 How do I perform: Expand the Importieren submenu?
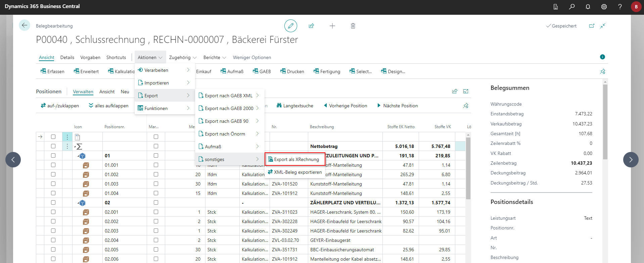[x=165, y=83]
